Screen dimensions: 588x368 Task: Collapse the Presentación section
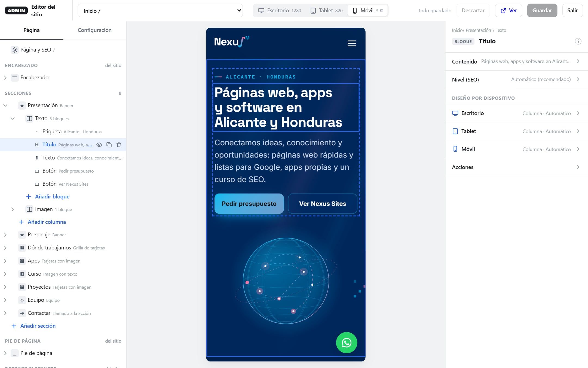point(5,105)
